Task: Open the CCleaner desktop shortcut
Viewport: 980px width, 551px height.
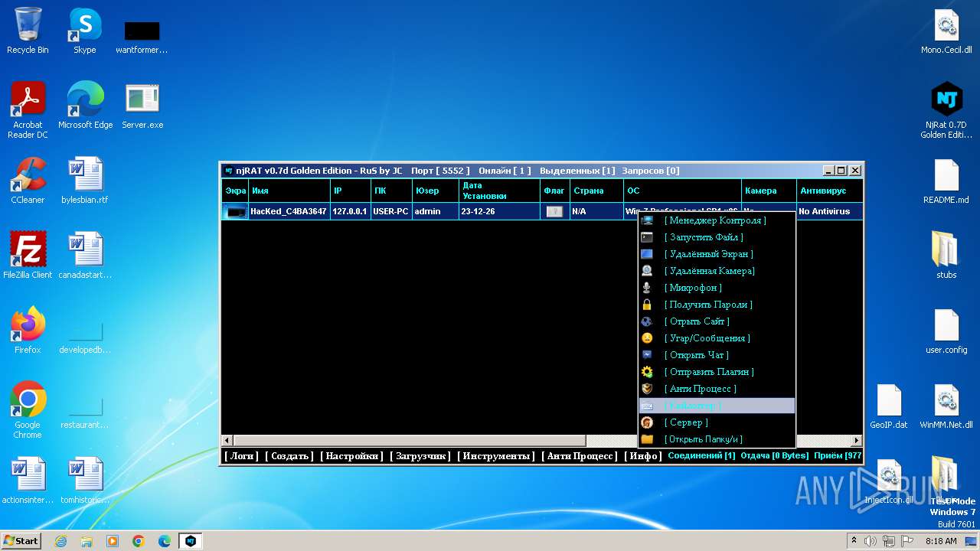Action: [28, 181]
